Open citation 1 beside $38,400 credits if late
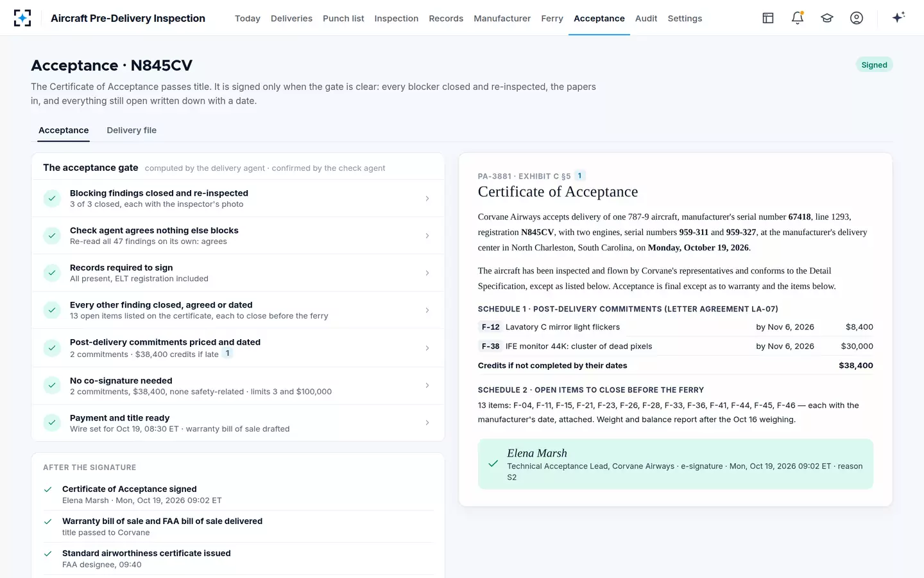 228,354
